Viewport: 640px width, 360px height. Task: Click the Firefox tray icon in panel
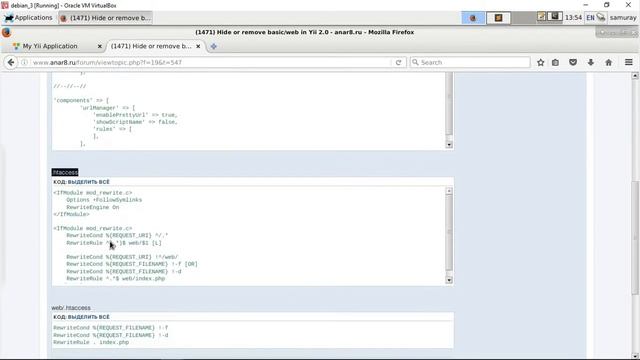473,18
